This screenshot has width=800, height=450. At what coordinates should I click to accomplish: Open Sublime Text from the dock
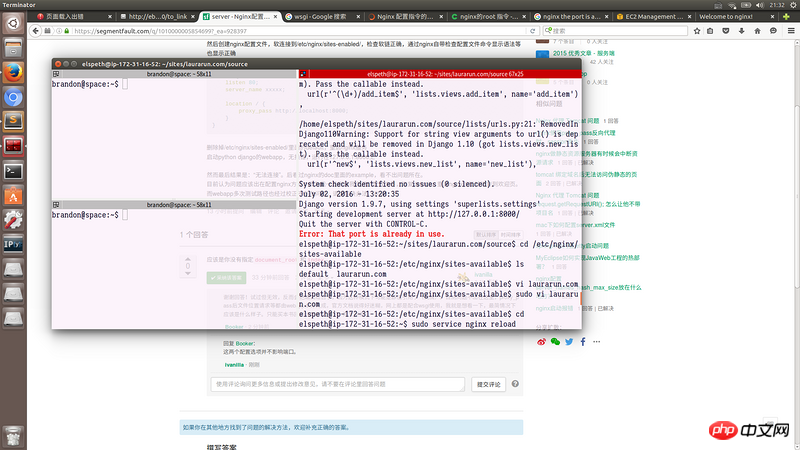click(13, 121)
